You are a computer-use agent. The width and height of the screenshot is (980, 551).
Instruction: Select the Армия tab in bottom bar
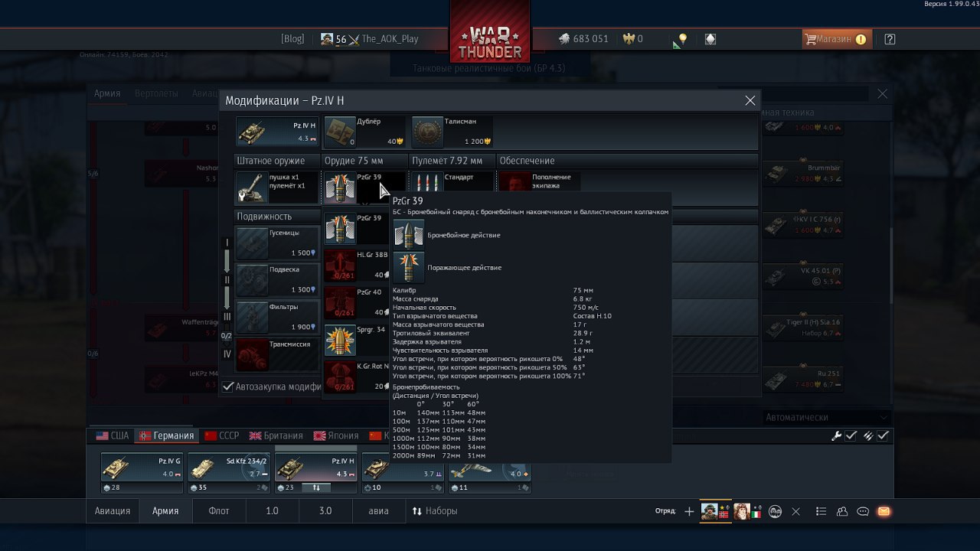[165, 510]
